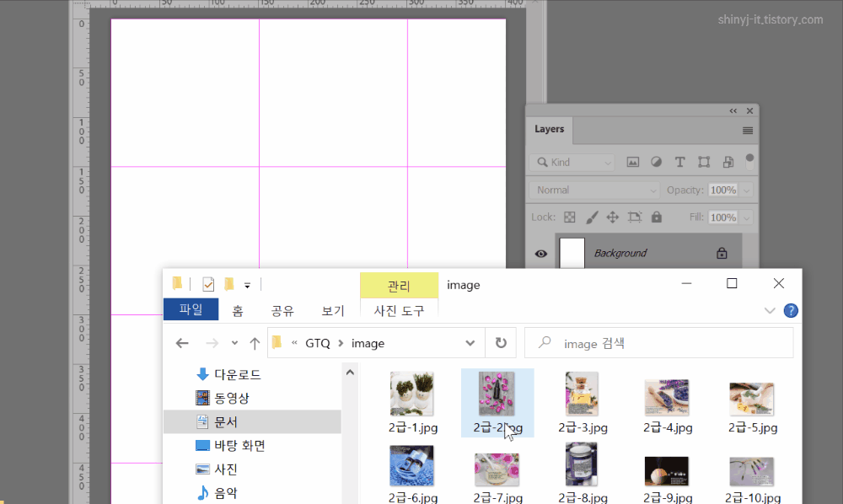Open the 파일 tab in Explorer
The image size is (843, 504).
(x=191, y=309)
